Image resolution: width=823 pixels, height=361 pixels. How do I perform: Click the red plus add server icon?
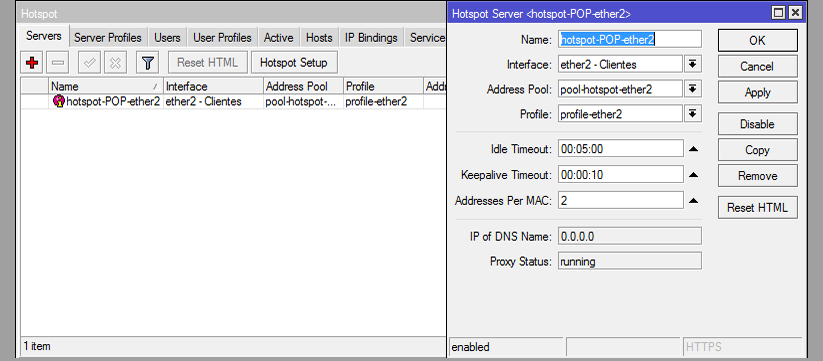tap(32, 63)
